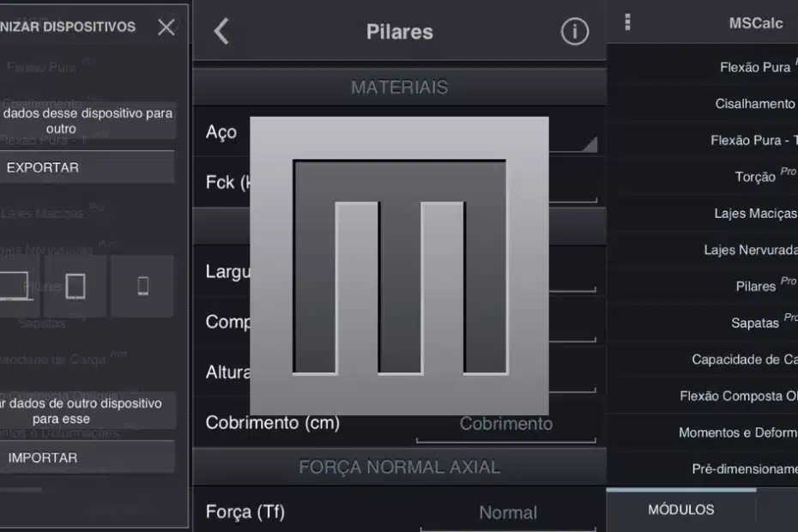Screen dimensions: 798x532
Task: Select the smartphone device icon
Action: [142, 287]
